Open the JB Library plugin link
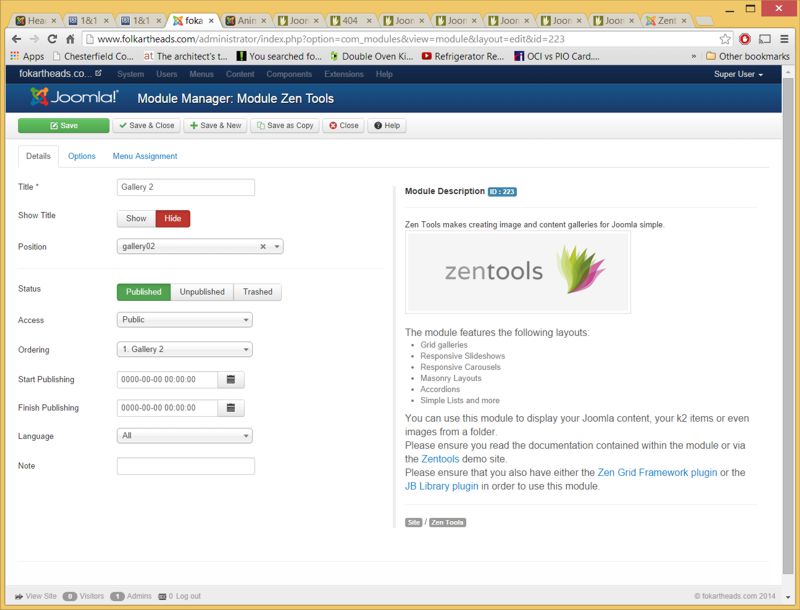The width and height of the screenshot is (800, 610). pos(442,487)
